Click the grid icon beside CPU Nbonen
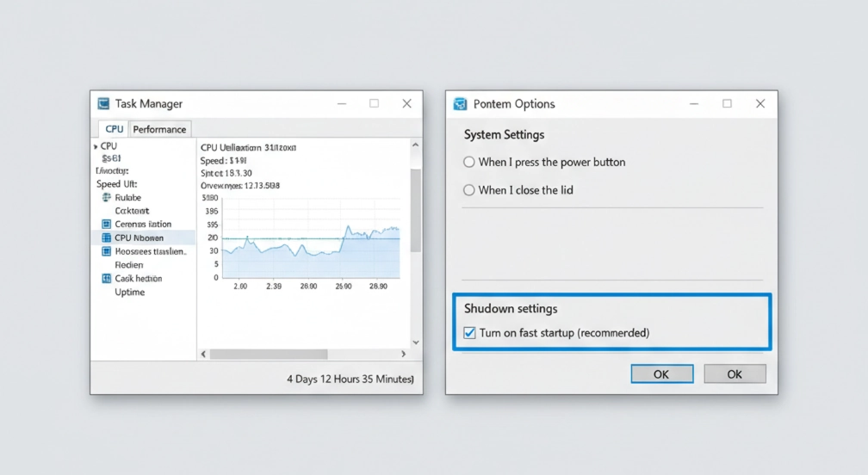868x475 pixels. 106,237
